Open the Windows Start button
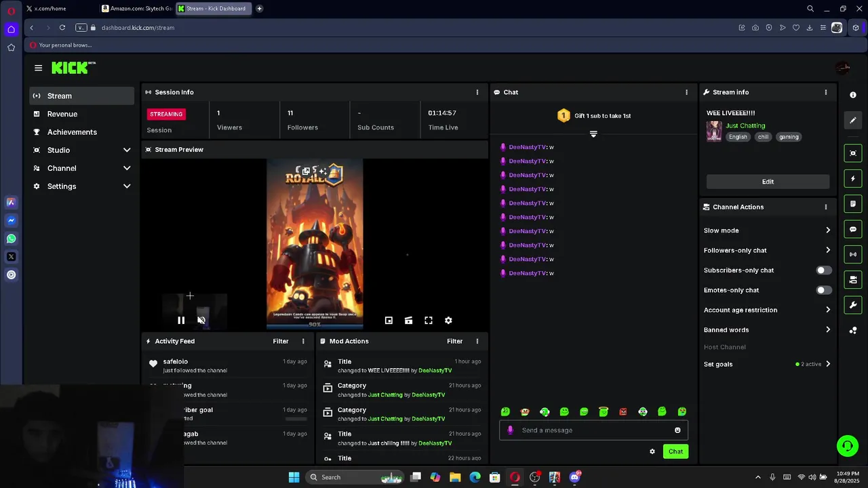The width and height of the screenshot is (868, 488). point(294,477)
